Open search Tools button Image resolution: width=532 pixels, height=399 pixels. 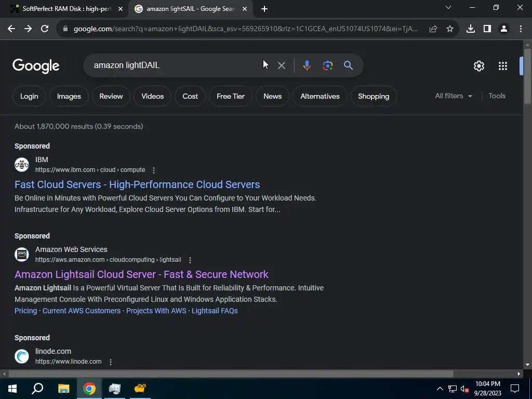coord(497,96)
